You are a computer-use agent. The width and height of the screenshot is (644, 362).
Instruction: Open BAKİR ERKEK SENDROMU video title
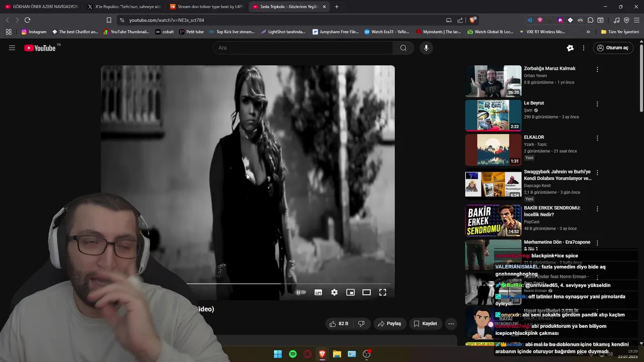(552, 211)
